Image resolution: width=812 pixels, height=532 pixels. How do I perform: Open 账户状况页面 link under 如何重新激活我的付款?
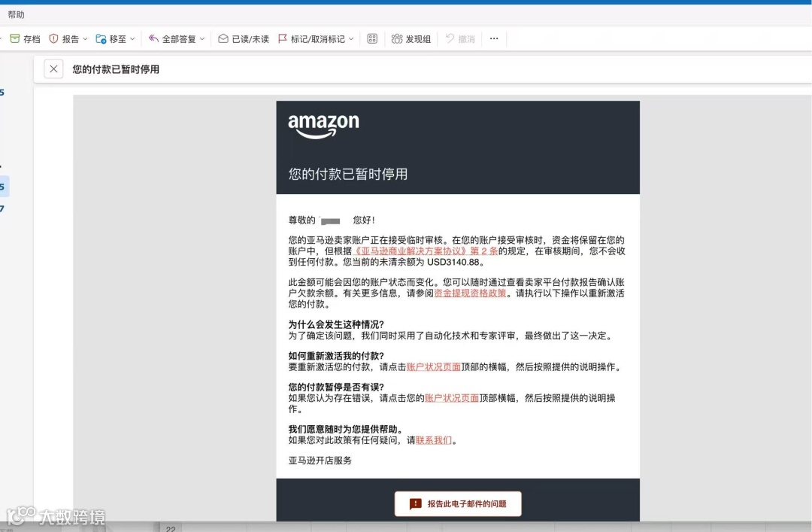[x=434, y=367]
